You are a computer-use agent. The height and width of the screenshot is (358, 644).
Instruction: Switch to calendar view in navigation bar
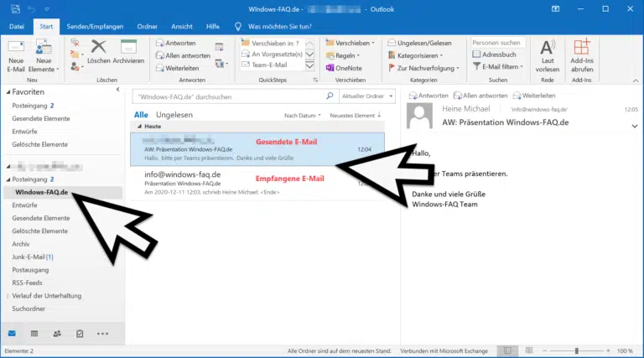point(34,333)
